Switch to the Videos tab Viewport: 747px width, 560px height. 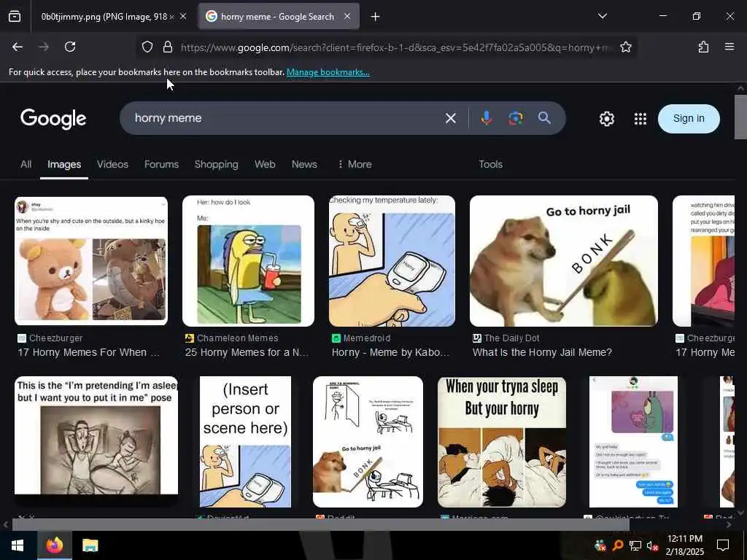pyautogui.click(x=112, y=164)
